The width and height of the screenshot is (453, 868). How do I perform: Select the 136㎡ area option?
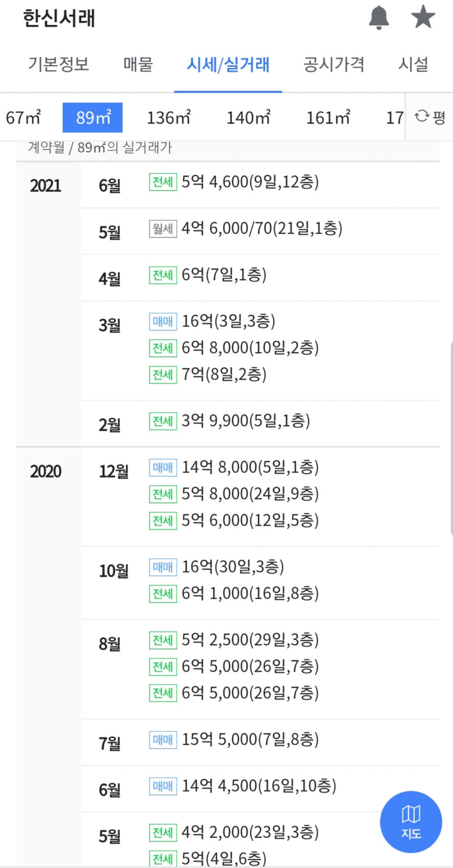169,118
